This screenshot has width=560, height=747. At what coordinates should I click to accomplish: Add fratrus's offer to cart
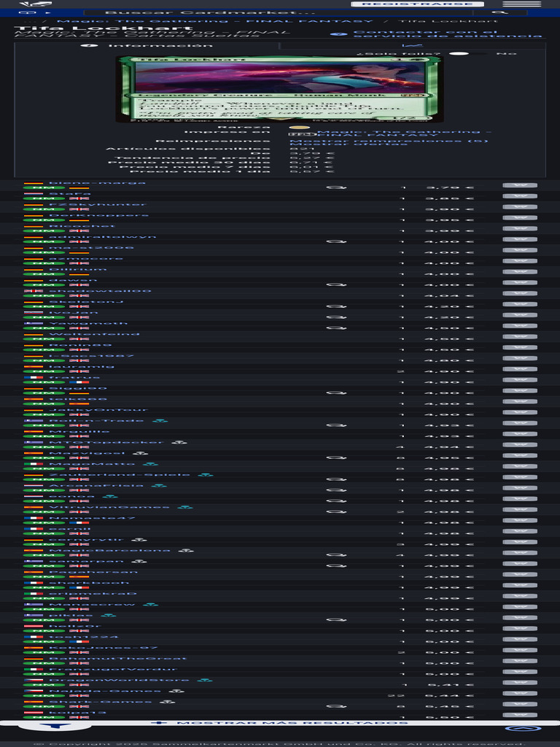520,379
